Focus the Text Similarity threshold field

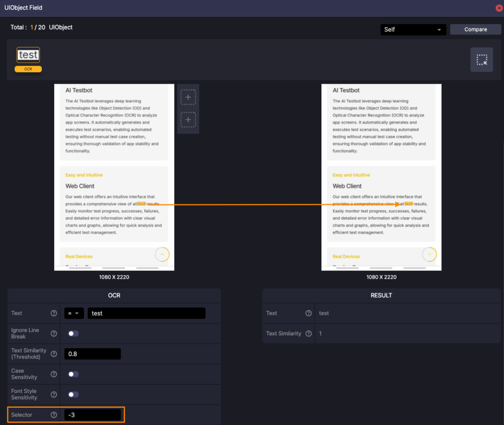point(92,354)
